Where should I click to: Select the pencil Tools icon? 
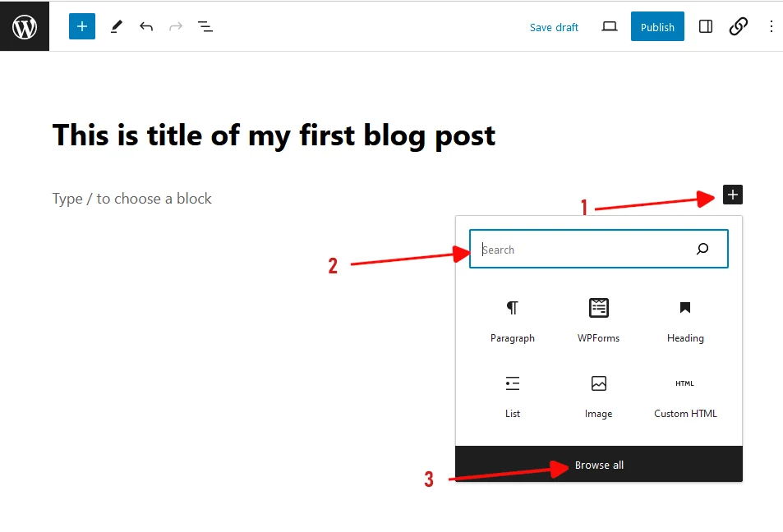(x=116, y=27)
